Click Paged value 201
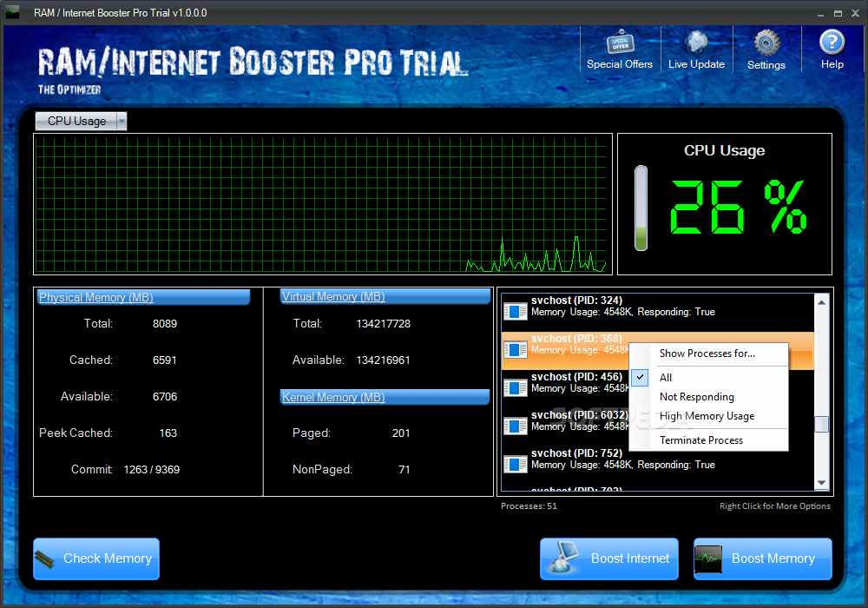The width and height of the screenshot is (868, 608). tap(401, 433)
